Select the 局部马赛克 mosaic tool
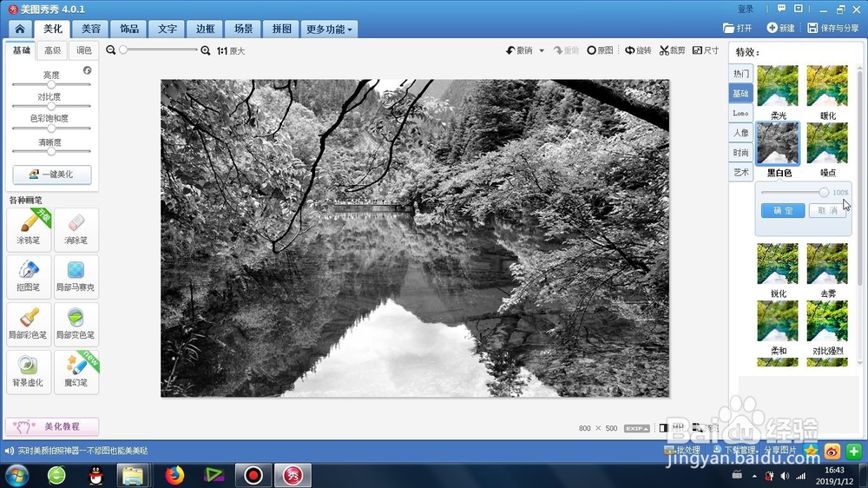The width and height of the screenshot is (868, 488). tap(76, 276)
